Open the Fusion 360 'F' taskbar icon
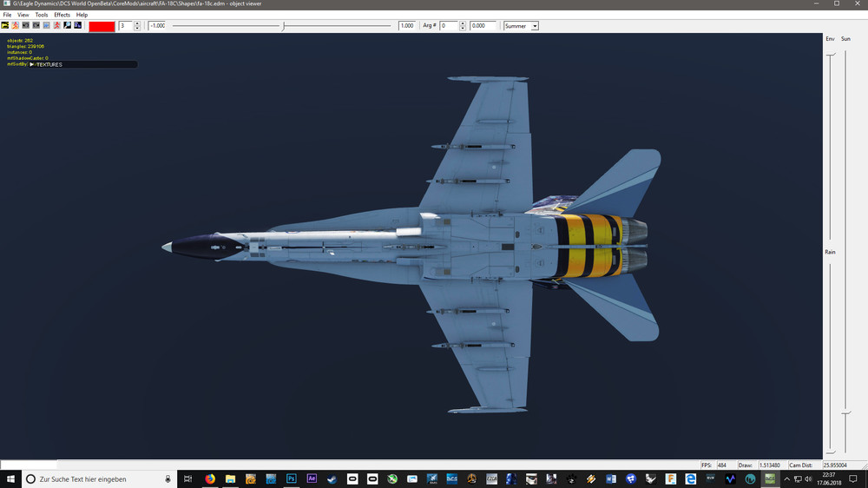This screenshot has height=488, width=868. 670,479
